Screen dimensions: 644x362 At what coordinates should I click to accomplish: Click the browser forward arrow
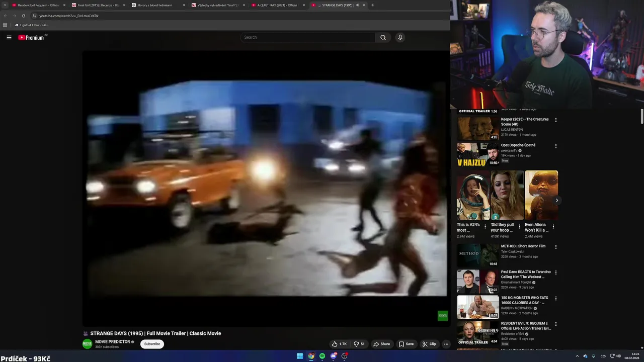coord(14,16)
